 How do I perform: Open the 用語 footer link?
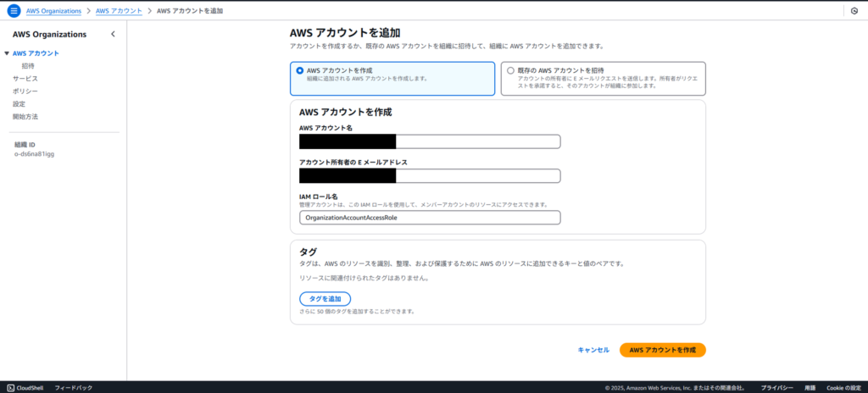pyautogui.click(x=810, y=388)
